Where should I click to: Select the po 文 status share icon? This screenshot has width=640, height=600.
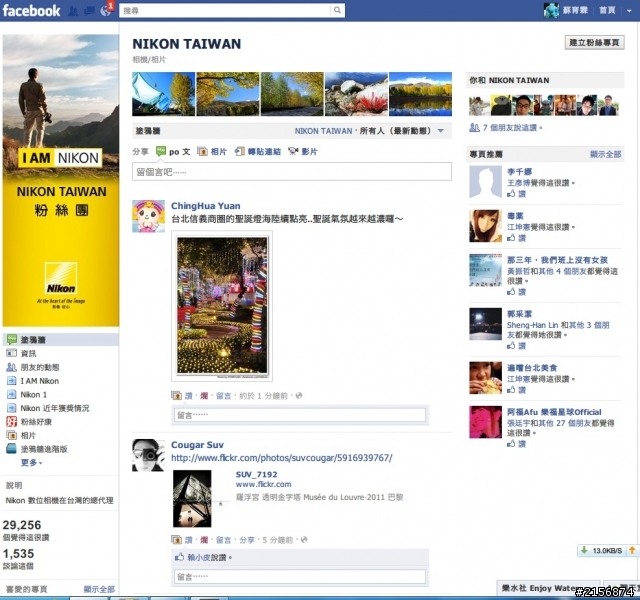coord(161,151)
